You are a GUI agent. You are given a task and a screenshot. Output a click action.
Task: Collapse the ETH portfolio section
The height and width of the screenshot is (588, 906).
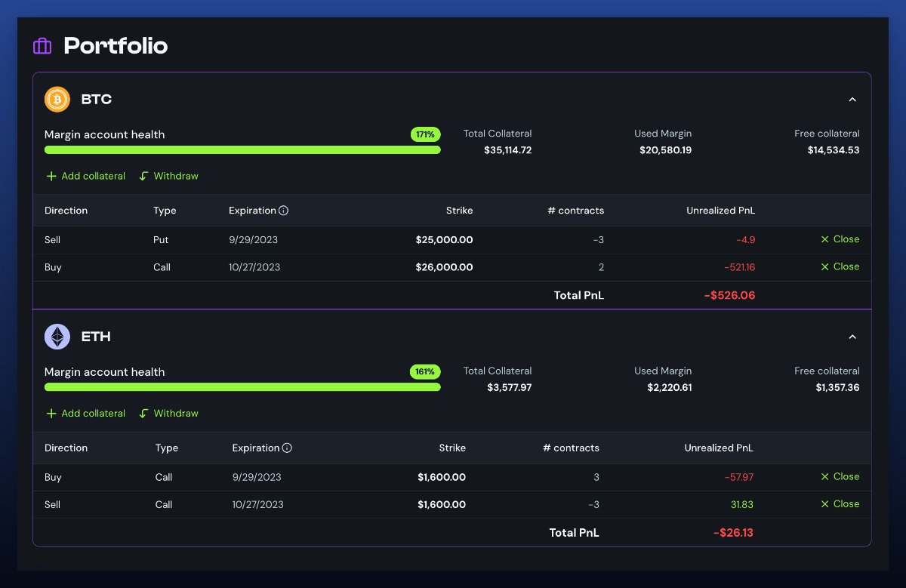click(x=852, y=337)
